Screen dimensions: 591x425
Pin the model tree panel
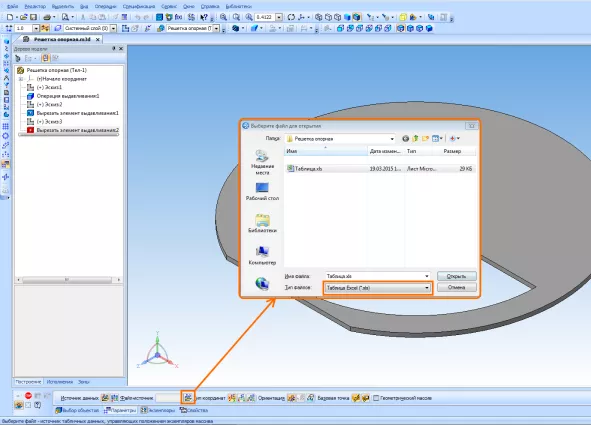113,49
